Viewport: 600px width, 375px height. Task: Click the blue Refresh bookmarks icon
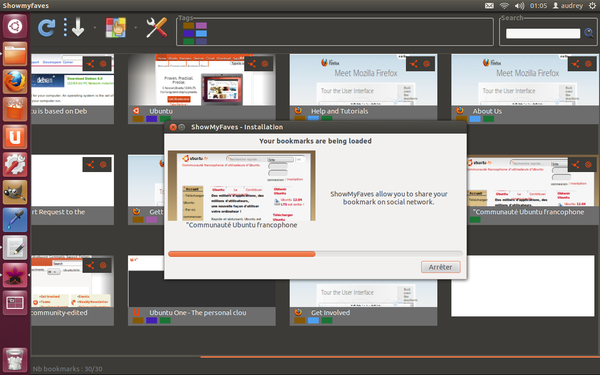click(47, 28)
